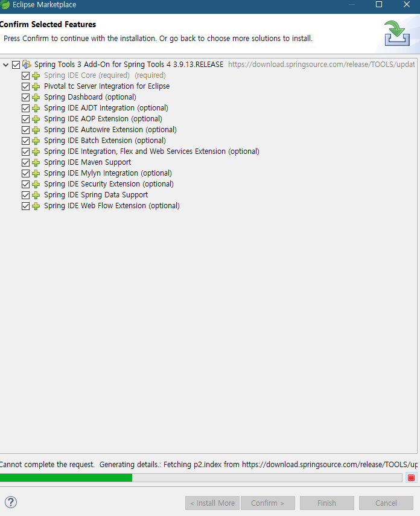Screen dimensions: 420x516
Task: Select Spring IDE Security Extension (optional) label
Action: click(x=109, y=184)
